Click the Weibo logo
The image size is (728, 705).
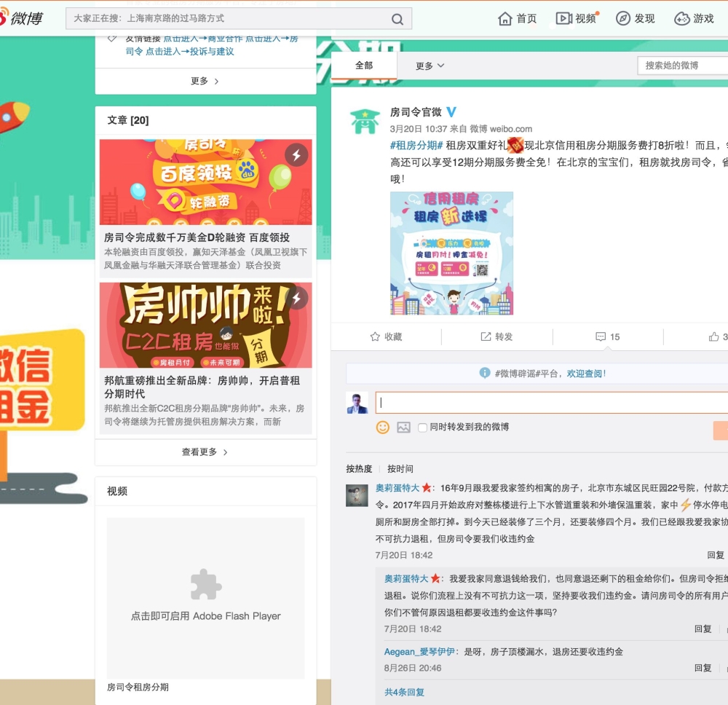[21, 18]
